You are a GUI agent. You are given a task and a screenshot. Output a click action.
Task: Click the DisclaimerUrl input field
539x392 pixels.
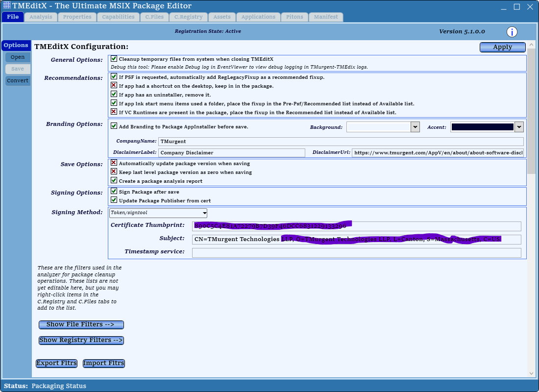pos(438,153)
